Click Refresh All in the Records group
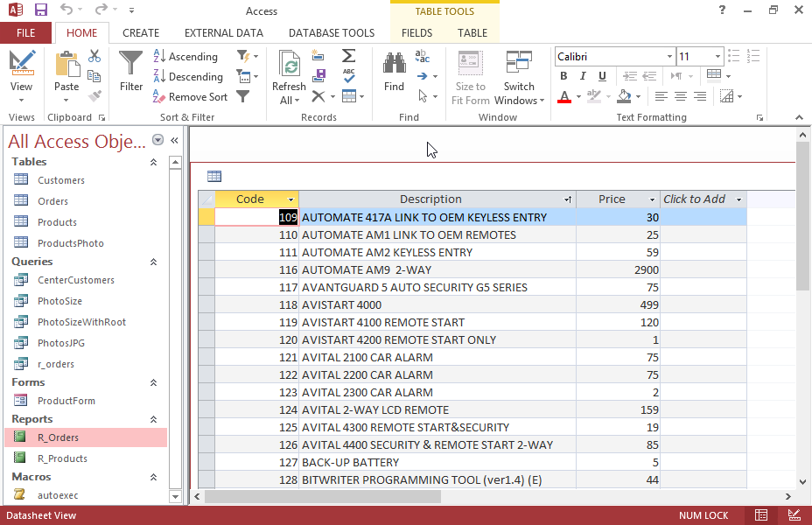812x525 pixels. pos(289,78)
